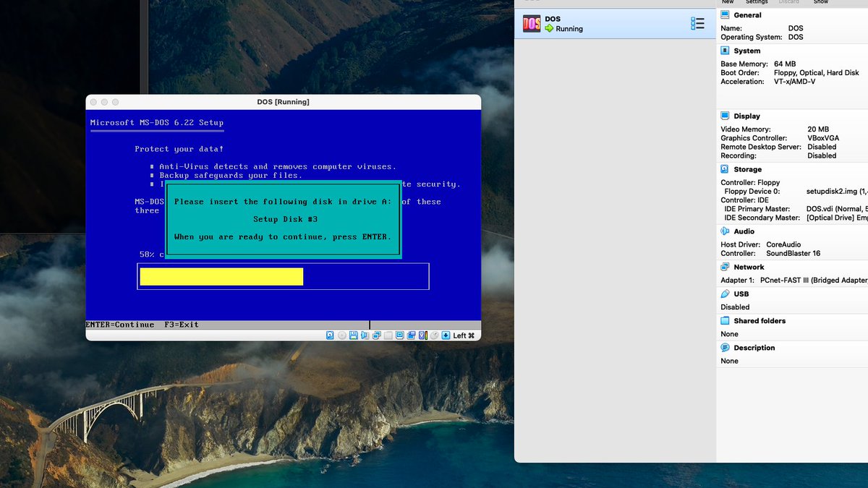The image size is (868, 488).
Task: Click the 'Operating System:' label
Action: tap(752, 37)
